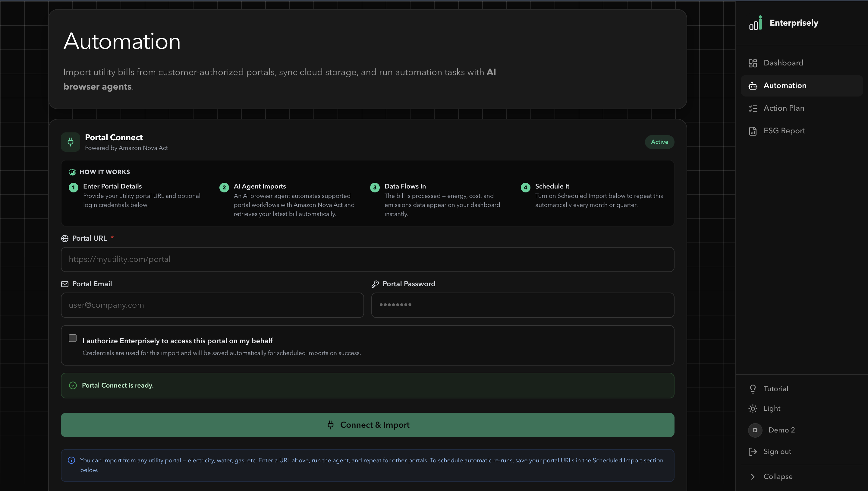Click the Tutorial lightbulb icon

(753, 389)
